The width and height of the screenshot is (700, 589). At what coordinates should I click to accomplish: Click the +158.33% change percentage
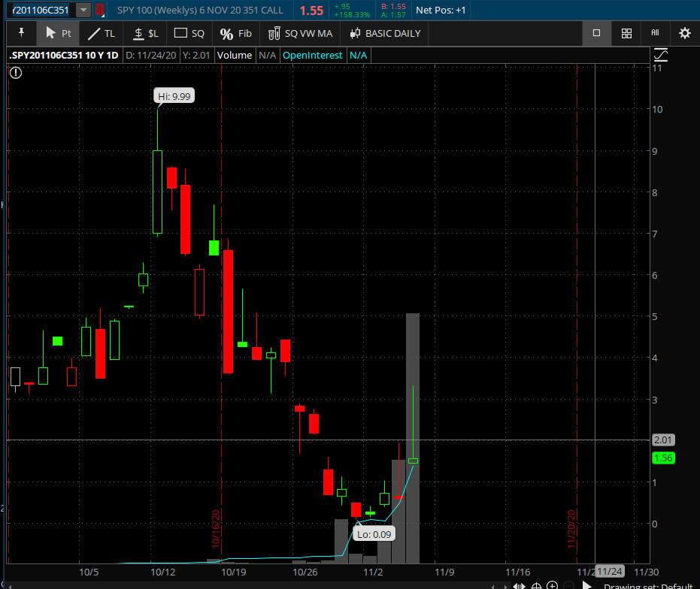(x=352, y=15)
